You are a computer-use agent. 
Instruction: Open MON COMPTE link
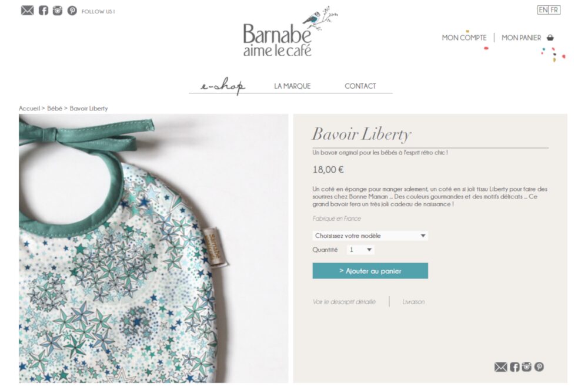click(464, 38)
